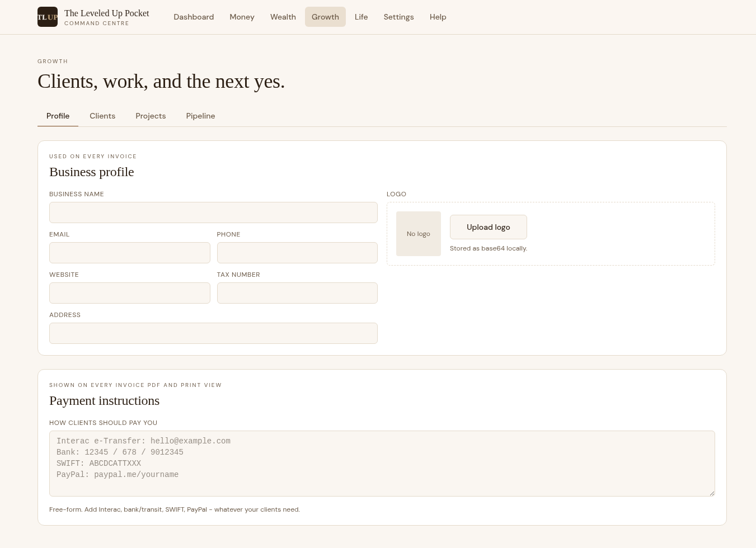Viewport: 756px width, 548px height.
Task: Click the TL UP logo icon
Action: (48, 17)
